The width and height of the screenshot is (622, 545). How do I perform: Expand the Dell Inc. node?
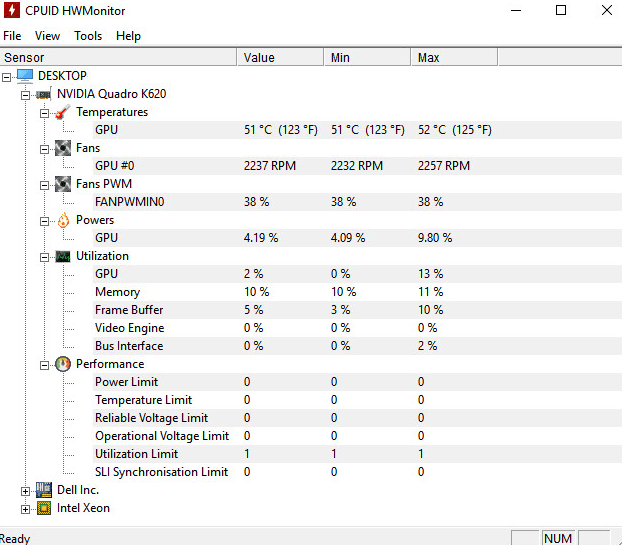tap(25, 491)
